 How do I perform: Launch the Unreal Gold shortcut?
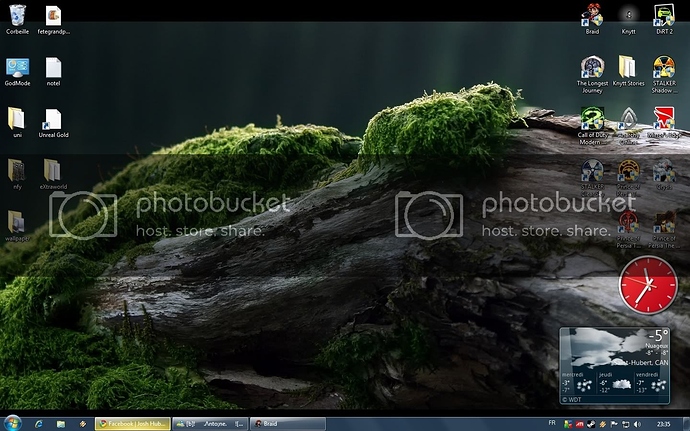point(53,119)
